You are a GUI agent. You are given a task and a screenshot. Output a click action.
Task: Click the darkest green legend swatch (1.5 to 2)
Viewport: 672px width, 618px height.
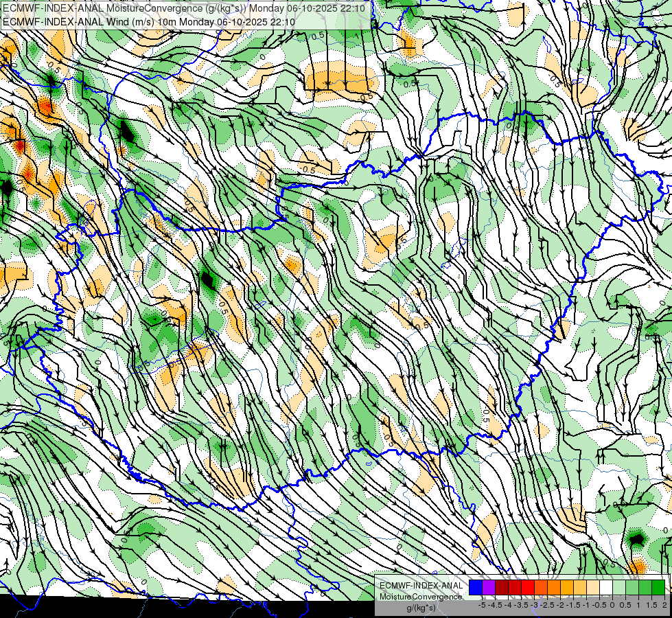click(658, 587)
